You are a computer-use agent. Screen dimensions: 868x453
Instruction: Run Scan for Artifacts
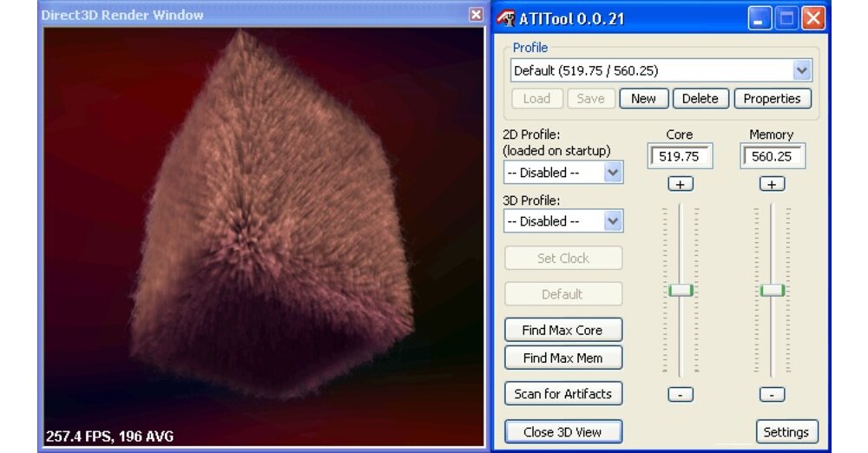[x=562, y=394]
